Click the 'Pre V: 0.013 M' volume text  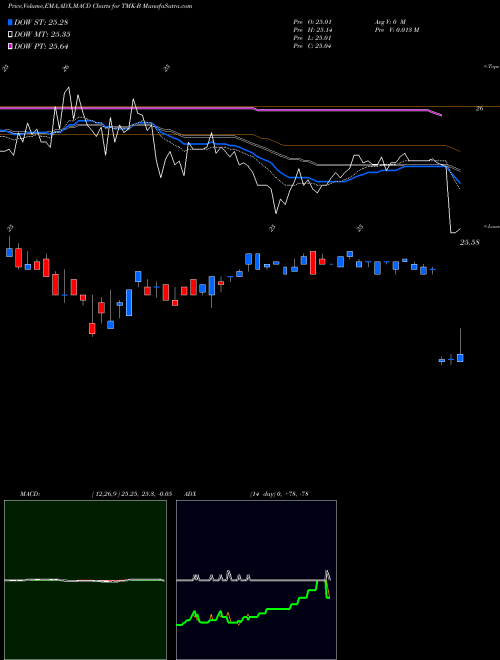click(x=396, y=30)
